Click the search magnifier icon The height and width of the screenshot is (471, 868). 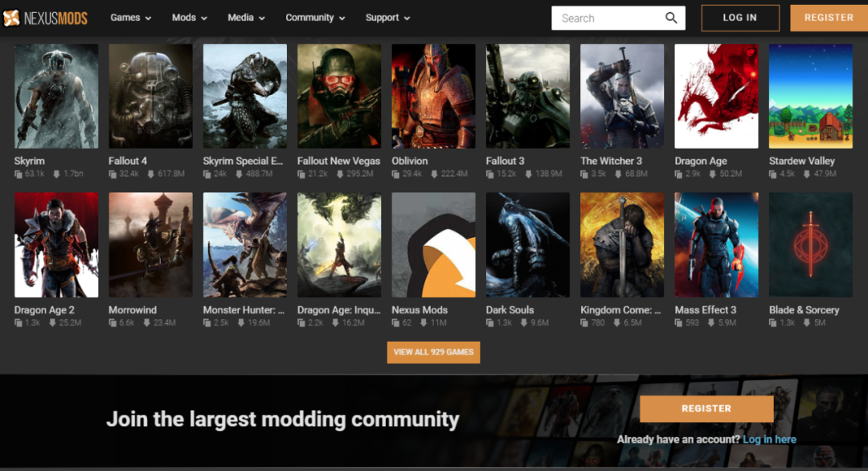(671, 18)
